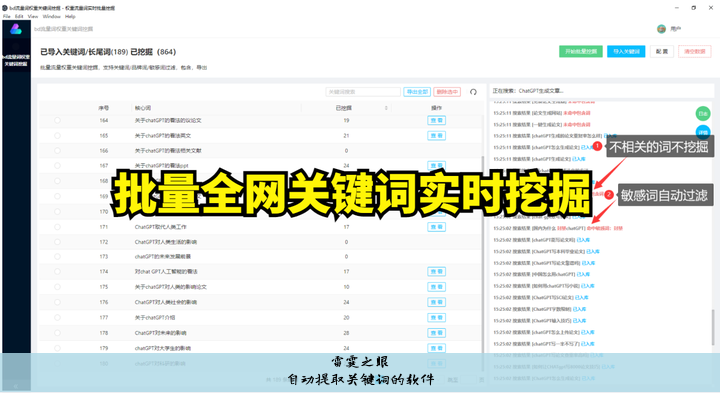
Task: Click 查看 for row 176
Action: point(436,302)
